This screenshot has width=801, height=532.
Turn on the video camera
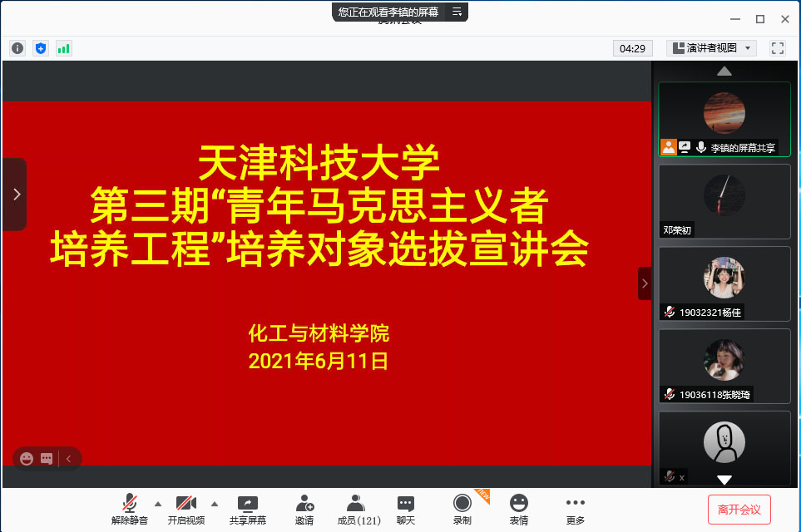click(186, 509)
